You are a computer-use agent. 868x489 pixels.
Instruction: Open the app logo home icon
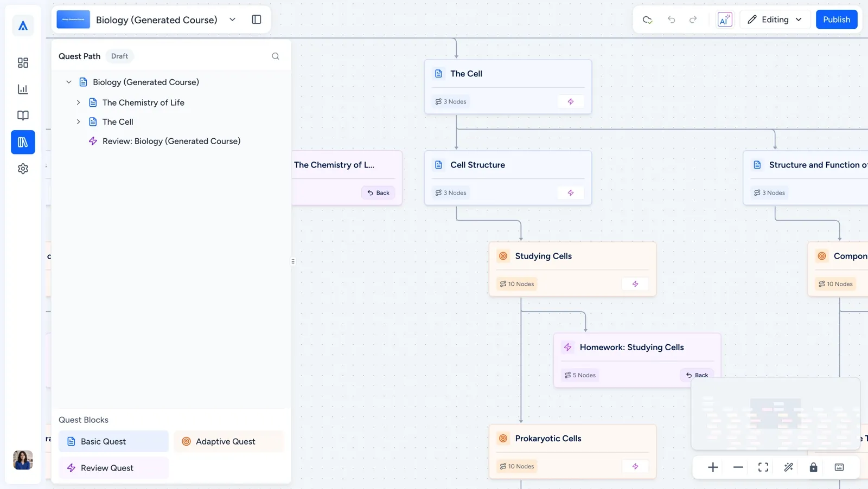23,25
